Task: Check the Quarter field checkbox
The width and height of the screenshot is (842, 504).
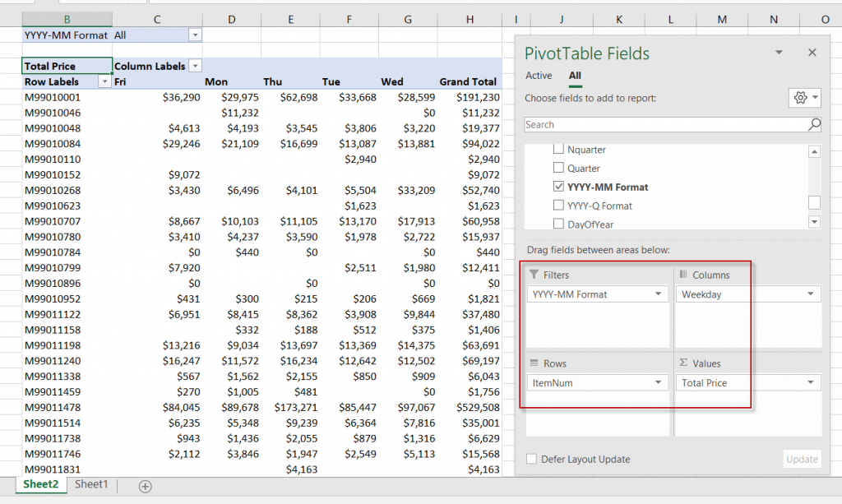Action: pos(559,169)
